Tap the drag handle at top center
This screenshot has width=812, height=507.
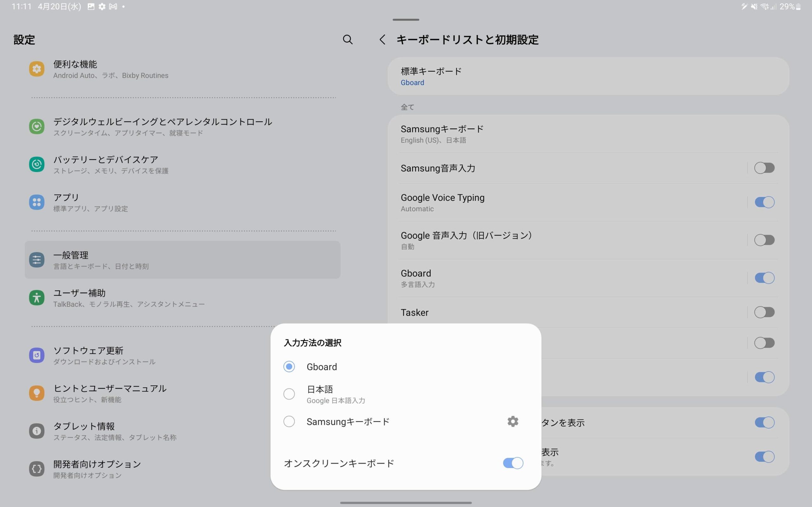(x=406, y=20)
